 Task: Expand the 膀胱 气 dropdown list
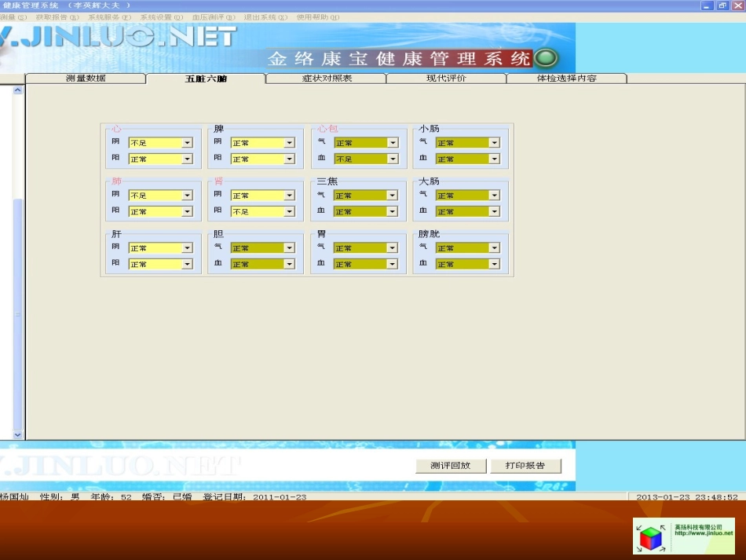494,248
